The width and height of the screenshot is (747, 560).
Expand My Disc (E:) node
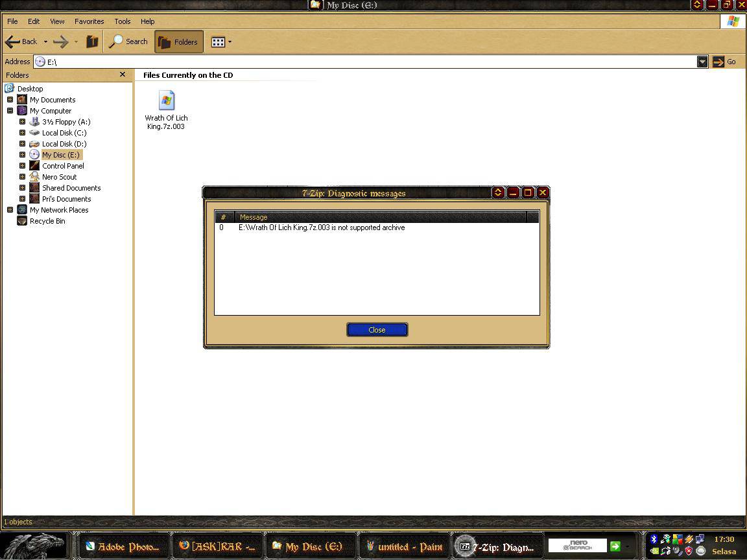22,154
